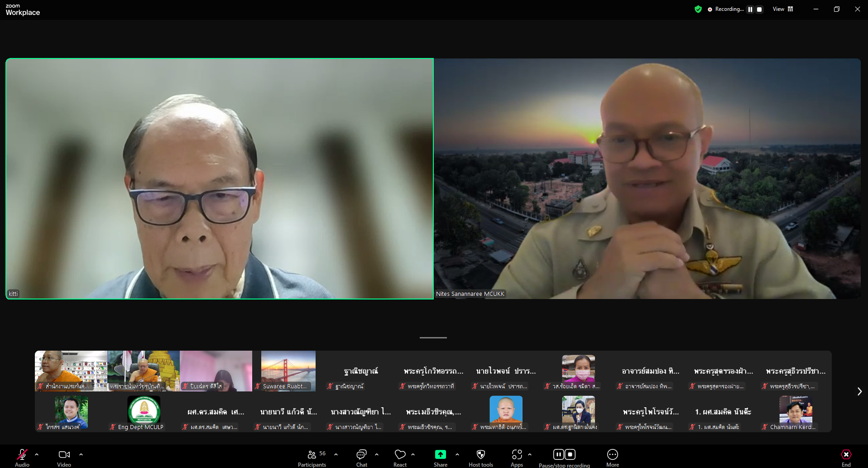Screen dimensions: 868x468
Task: Expand participants options arrow
Action: (x=336, y=454)
